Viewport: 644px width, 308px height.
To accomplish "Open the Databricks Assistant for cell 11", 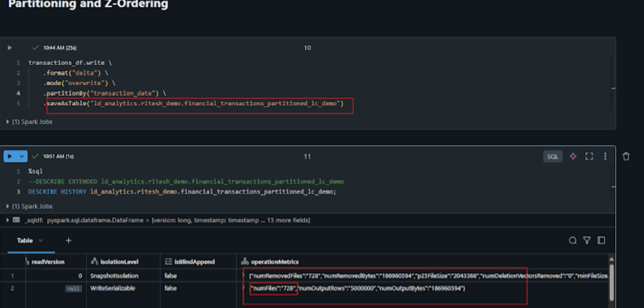I will click(573, 156).
